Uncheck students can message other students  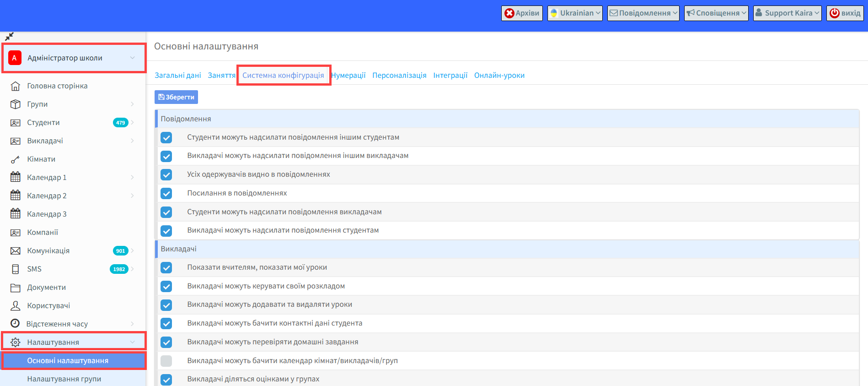pos(166,137)
